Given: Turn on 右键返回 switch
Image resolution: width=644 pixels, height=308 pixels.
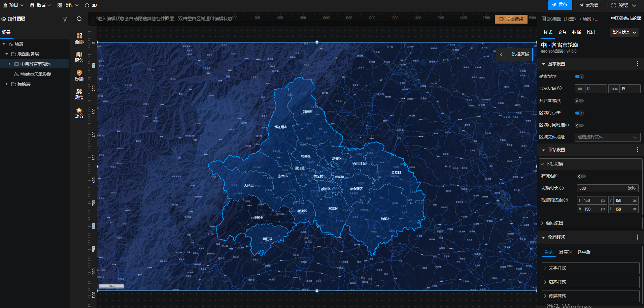Looking at the screenshot, I should [581, 176].
